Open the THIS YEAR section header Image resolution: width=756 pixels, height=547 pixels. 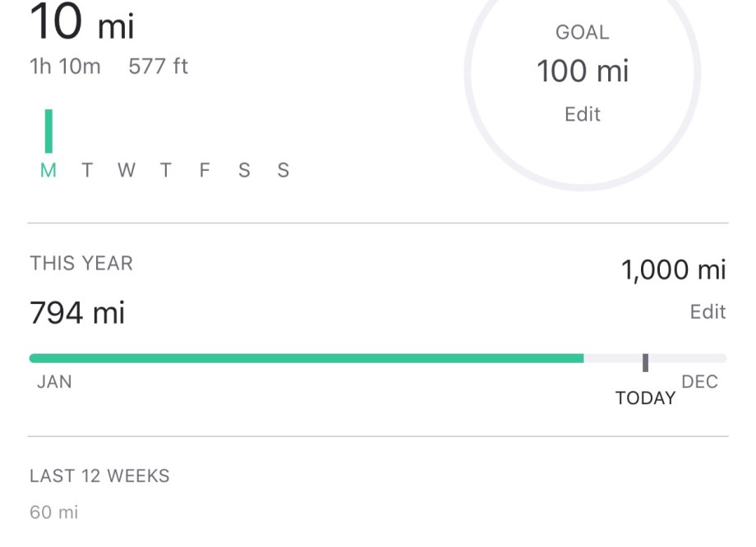pos(81,264)
